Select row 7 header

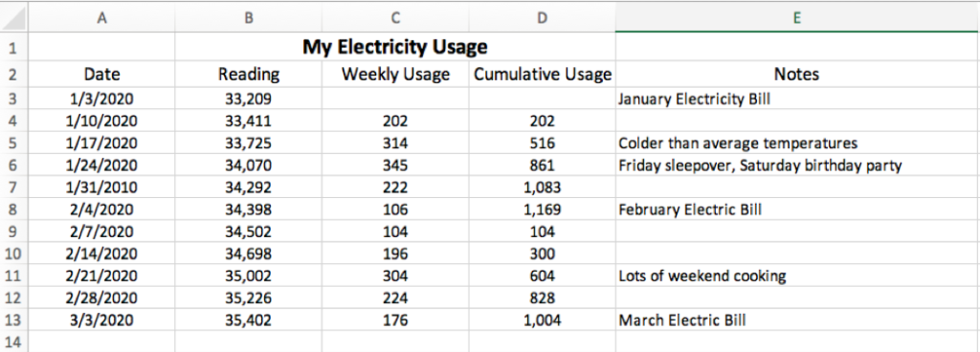click(x=13, y=187)
